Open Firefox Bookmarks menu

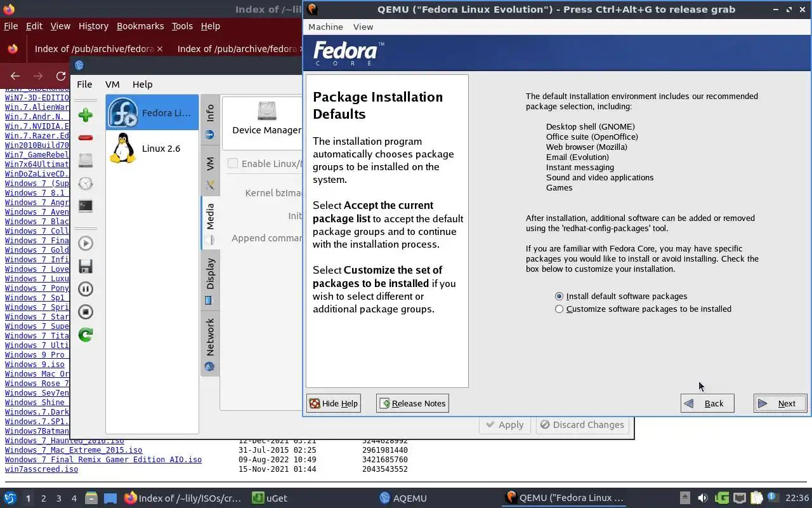click(x=140, y=26)
